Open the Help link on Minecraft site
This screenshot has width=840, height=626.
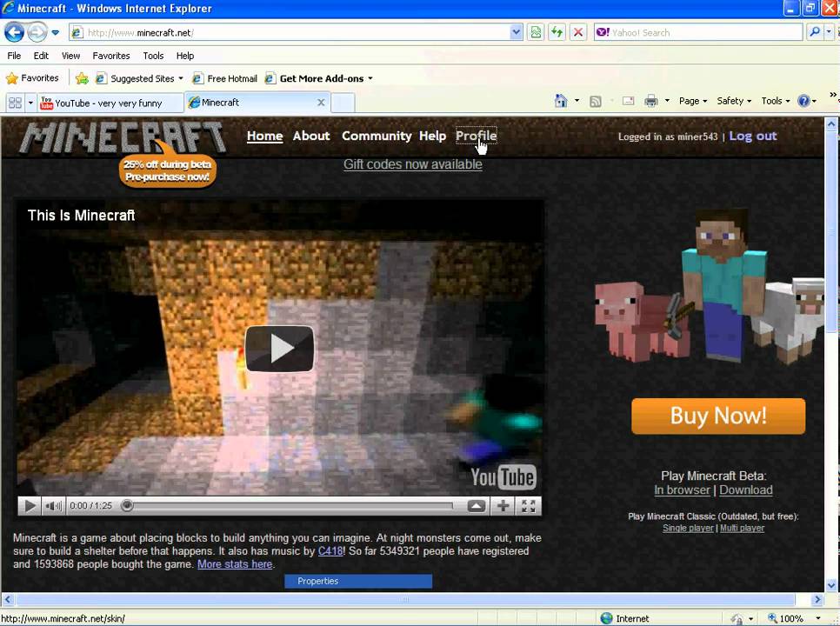coord(432,136)
